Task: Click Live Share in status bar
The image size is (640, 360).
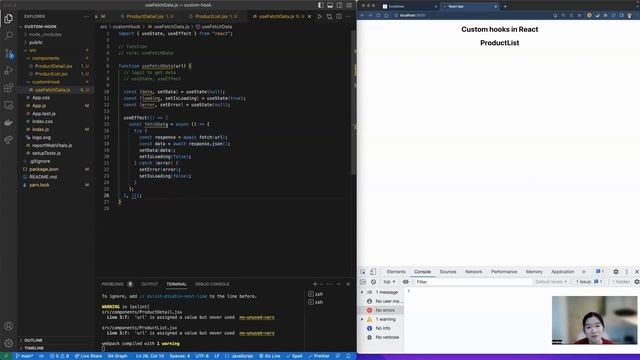Action: (88, 356)
